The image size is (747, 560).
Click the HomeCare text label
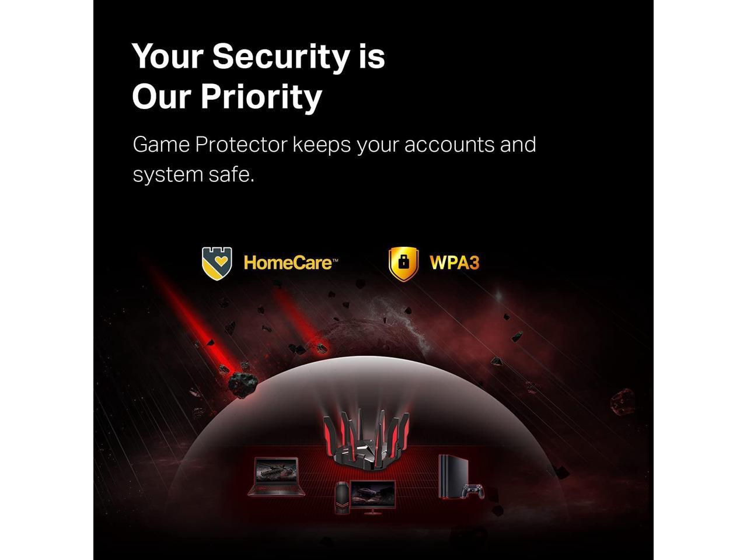291,262
